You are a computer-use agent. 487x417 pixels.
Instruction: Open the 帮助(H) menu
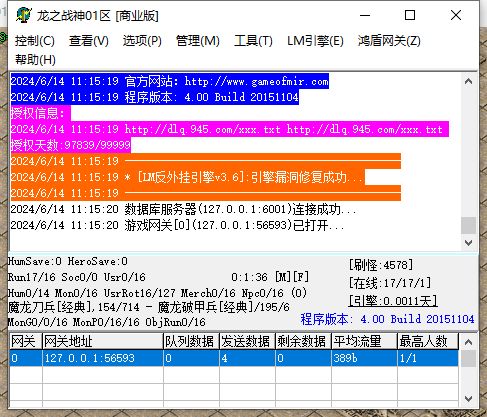coord(35,60)
